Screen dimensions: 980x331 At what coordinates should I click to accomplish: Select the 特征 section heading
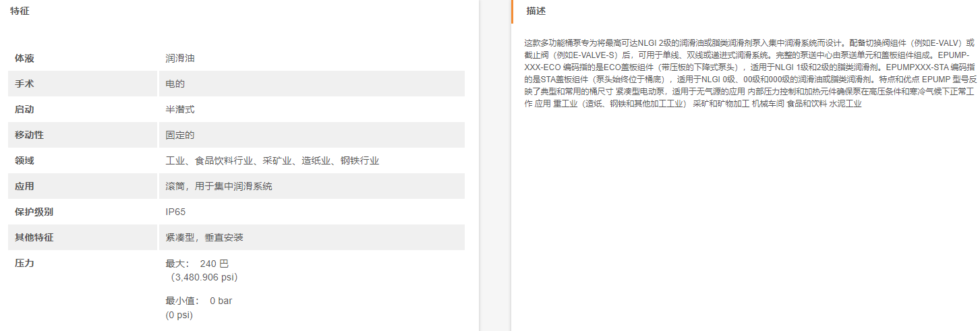(20, 11)
